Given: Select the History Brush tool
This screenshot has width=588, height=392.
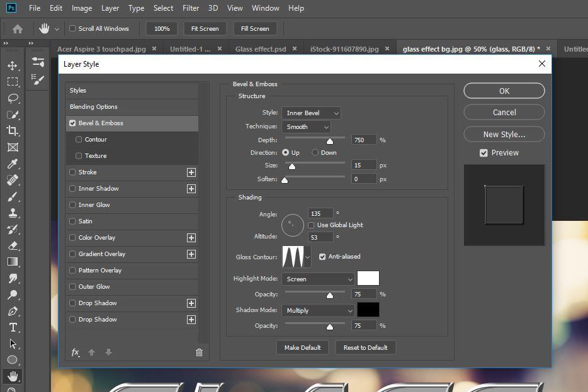Looking at the screenshot, I should point(13,230).
